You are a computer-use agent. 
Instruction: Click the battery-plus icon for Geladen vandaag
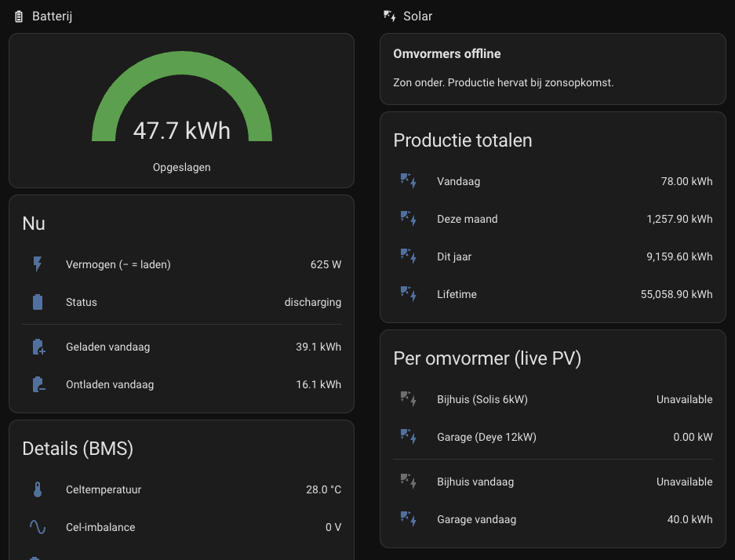point(38,347)
